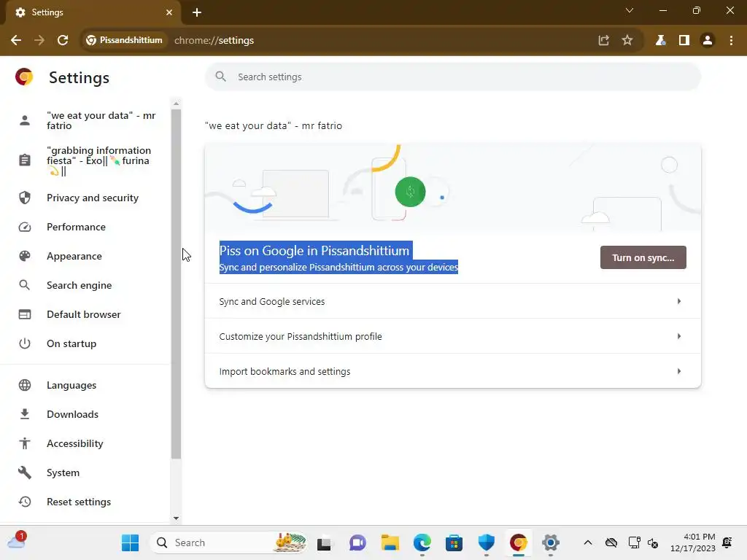Open File Explorer from taskbar
The width and height of the screenshot is (747, 560).
[x=390, y=542]
